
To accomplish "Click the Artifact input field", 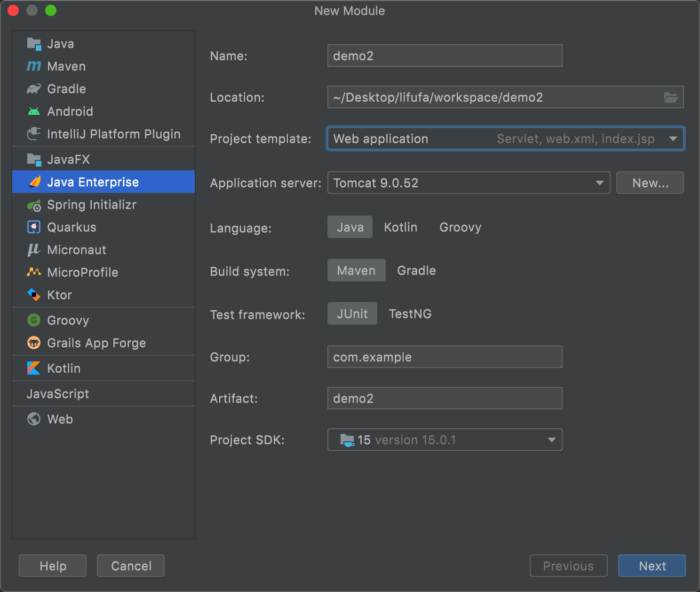I will tap(445, 398).
